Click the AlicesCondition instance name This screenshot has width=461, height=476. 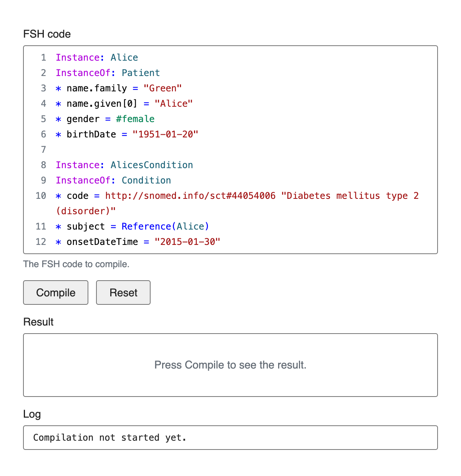click(152, 165)
